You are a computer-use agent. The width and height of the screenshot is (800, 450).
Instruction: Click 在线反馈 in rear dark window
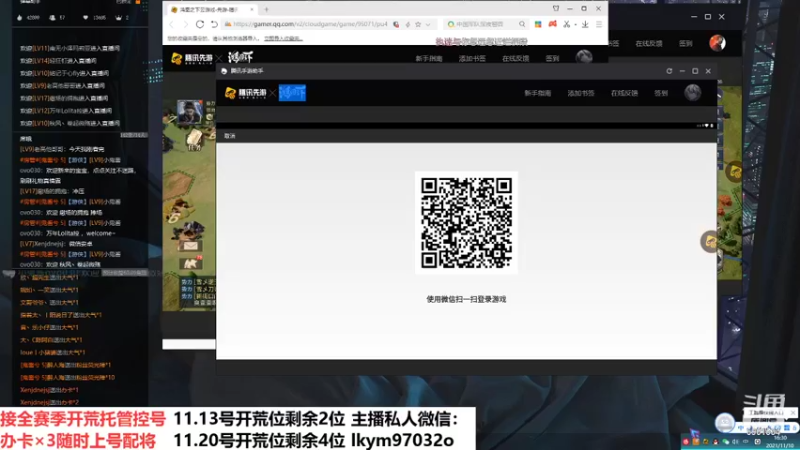648,44
